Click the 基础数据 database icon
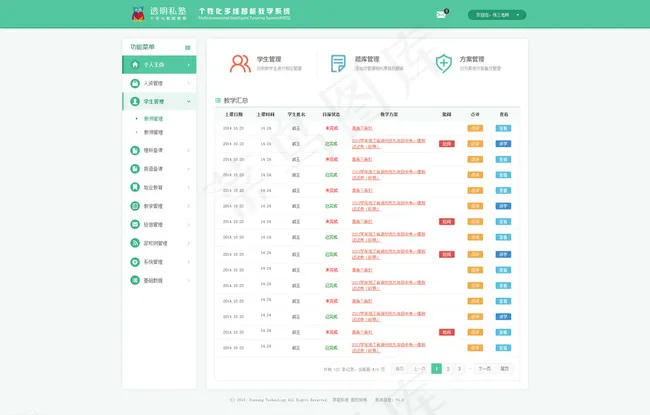 coord(134,280)
